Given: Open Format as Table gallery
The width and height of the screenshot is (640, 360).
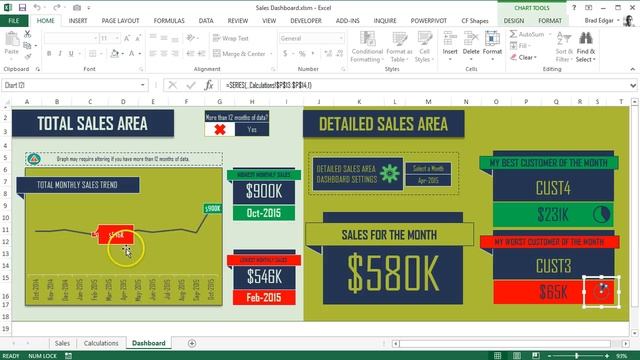Looking at the screenshot, I should pyautogui.click(x=399, y=47).
